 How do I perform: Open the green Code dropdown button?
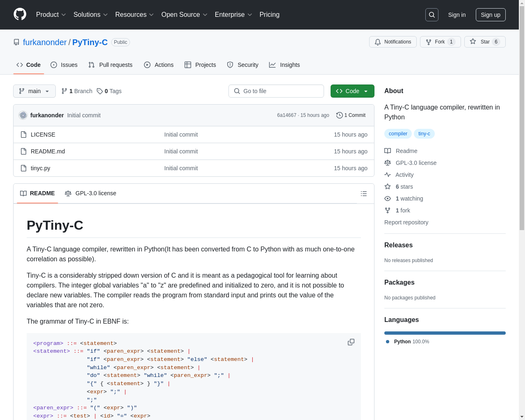pos(352,91)
